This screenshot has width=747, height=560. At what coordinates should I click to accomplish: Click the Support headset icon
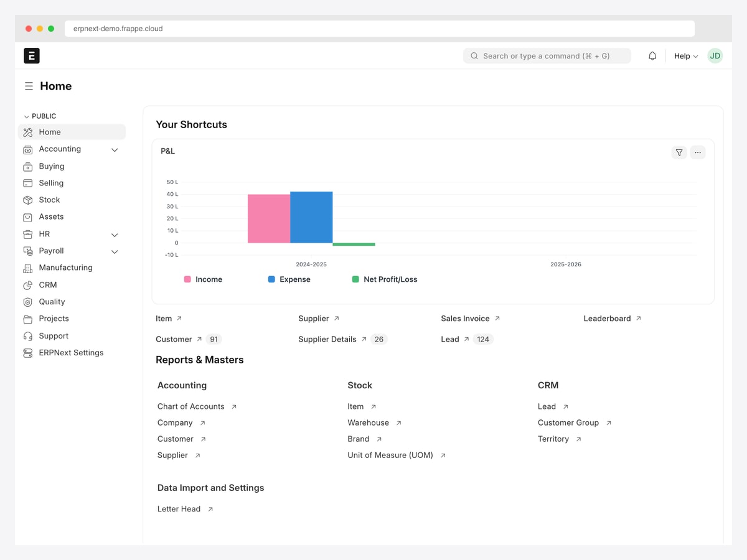pyautogui.click(x=27, y=336)
